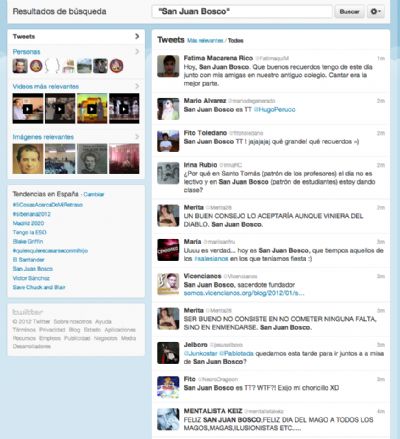Open the Blake Griffin trend
Image resolution: width=400 pixels, height=439 pixels.
[28, 241]
